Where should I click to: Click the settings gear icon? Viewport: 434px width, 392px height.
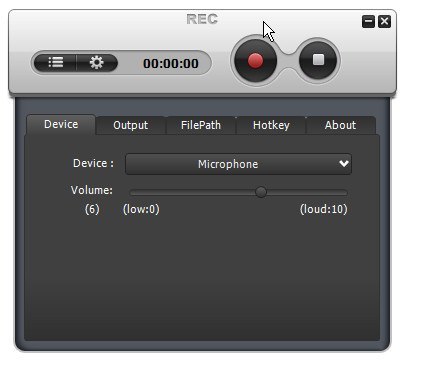point(97,63)
